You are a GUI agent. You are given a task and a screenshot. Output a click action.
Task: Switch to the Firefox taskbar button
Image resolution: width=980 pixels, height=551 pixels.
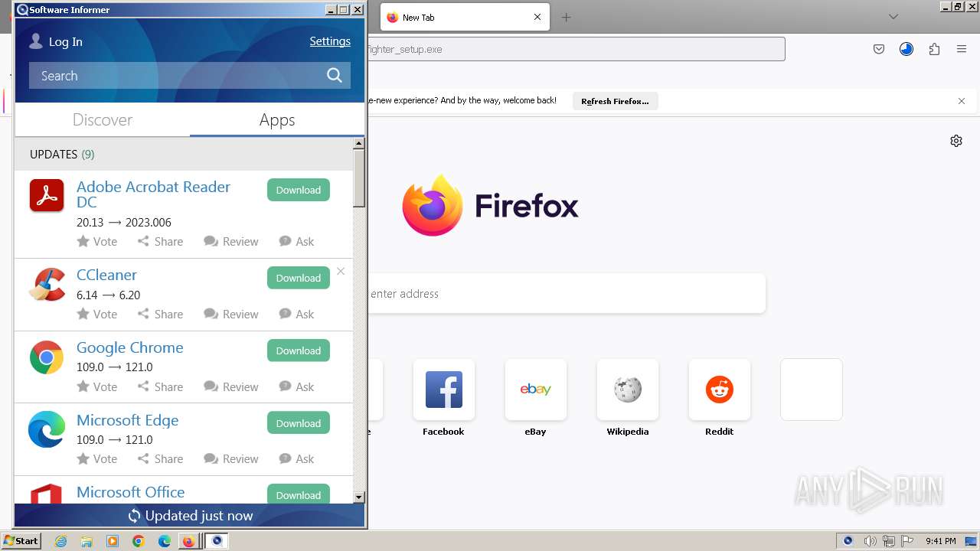point(188,541)
